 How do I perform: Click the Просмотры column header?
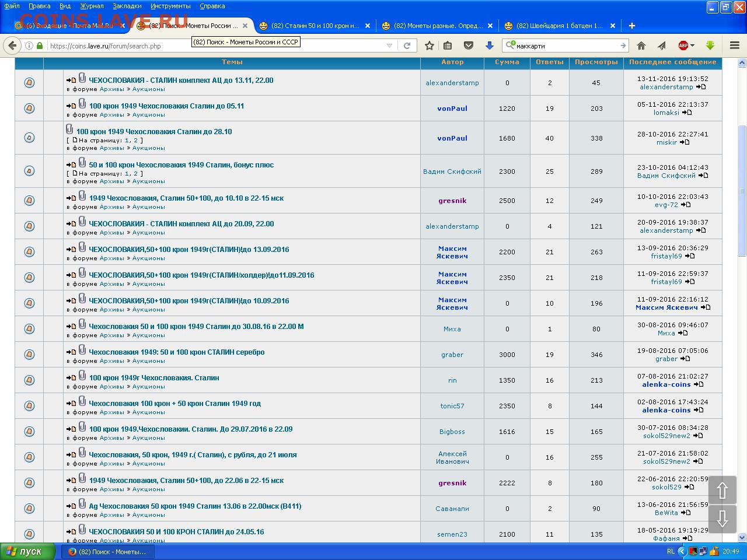tap(596, 62)
